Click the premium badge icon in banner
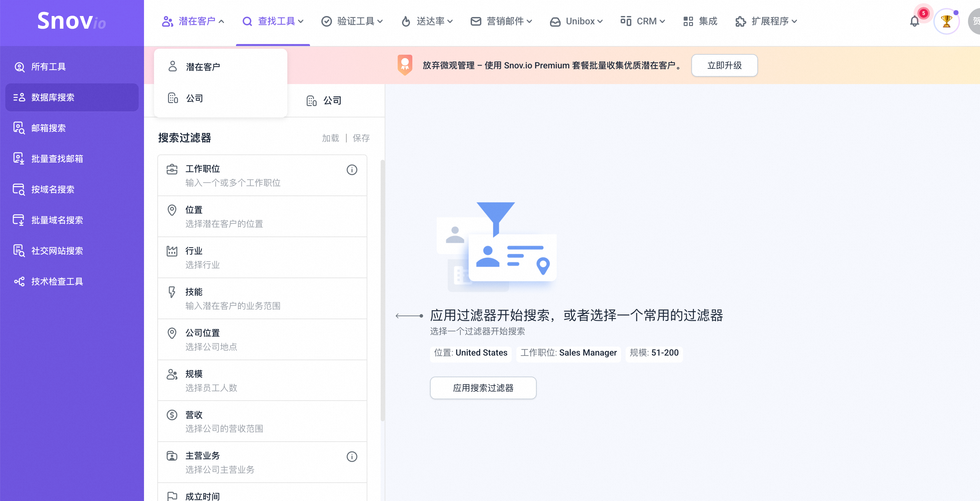This screenshot has height=501, width=980. click(x=405, y=65)
